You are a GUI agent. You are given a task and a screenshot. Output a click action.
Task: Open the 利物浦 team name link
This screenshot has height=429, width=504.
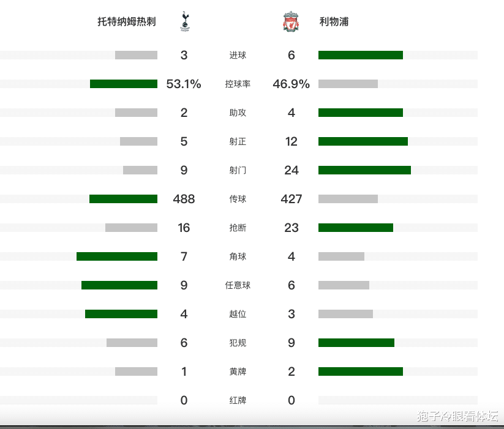334,21
